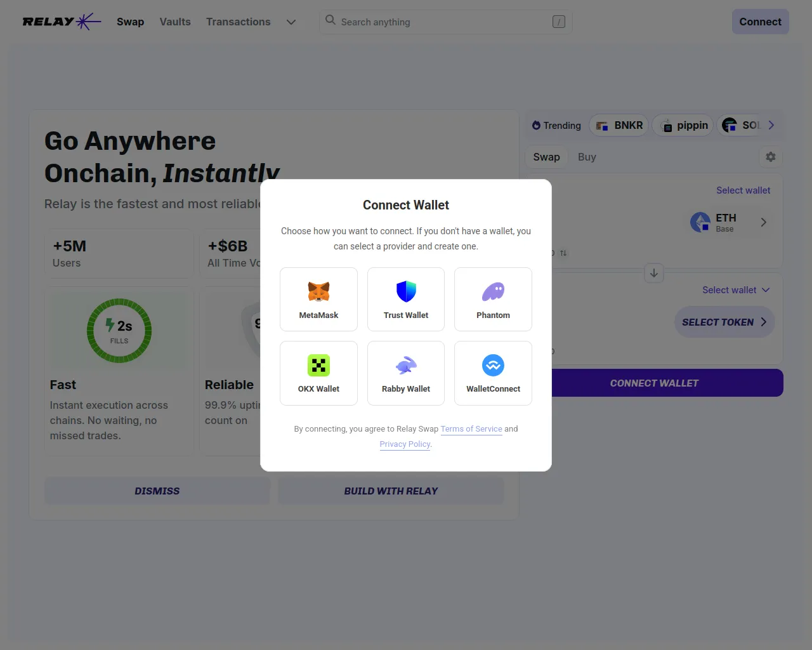812x650 pixels.
Task: Click the Go Anywhere Onchain headline
Action: (162, 157)
